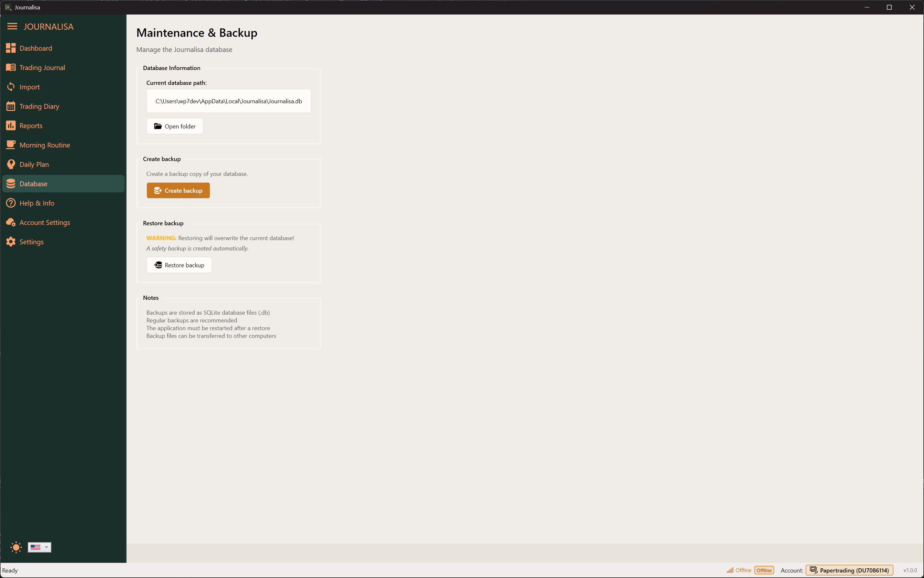Viewport: 924px width, 578px height.
Task: Click the 'Account:' label in status bar
Action: [x=792, y=570]
